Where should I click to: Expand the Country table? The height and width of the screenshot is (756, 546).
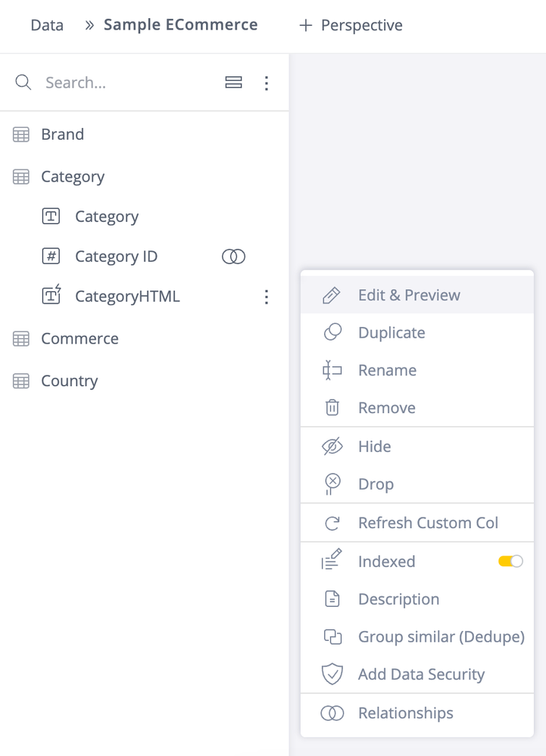(69, 381)
